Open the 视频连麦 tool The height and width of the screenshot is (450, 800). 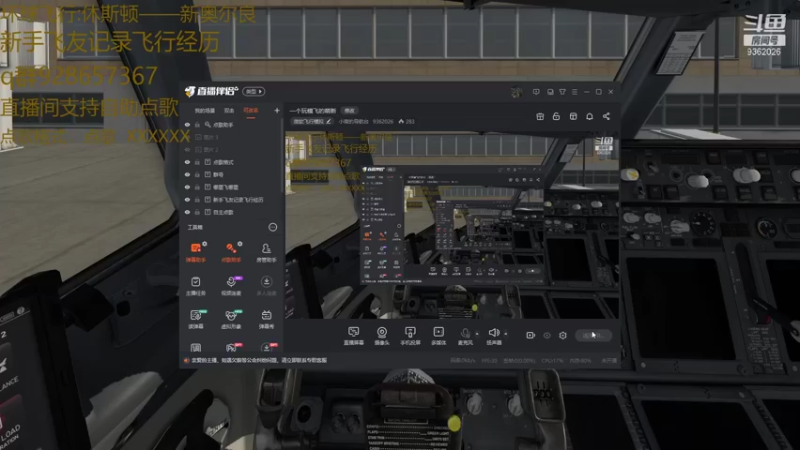[x=231, y=286]
